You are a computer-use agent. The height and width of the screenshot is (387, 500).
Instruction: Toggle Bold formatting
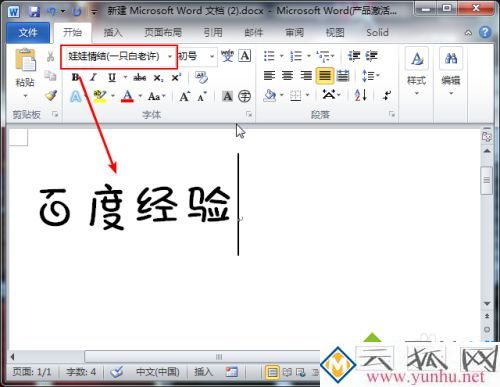76,77
